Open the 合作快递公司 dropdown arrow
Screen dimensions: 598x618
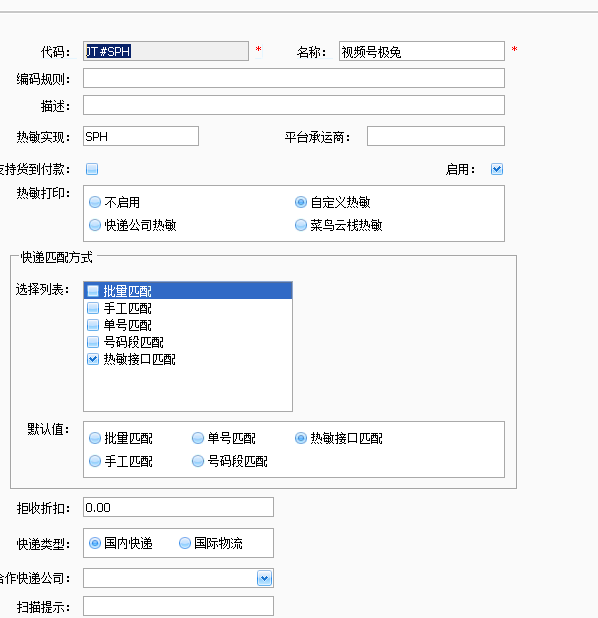264,578
